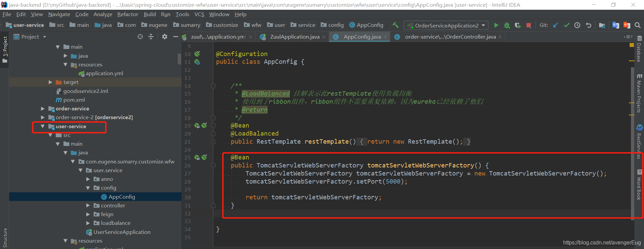Click the orange Google Translate icon
The width and height of the screenshot is (644, 249).
coord(627,25)
